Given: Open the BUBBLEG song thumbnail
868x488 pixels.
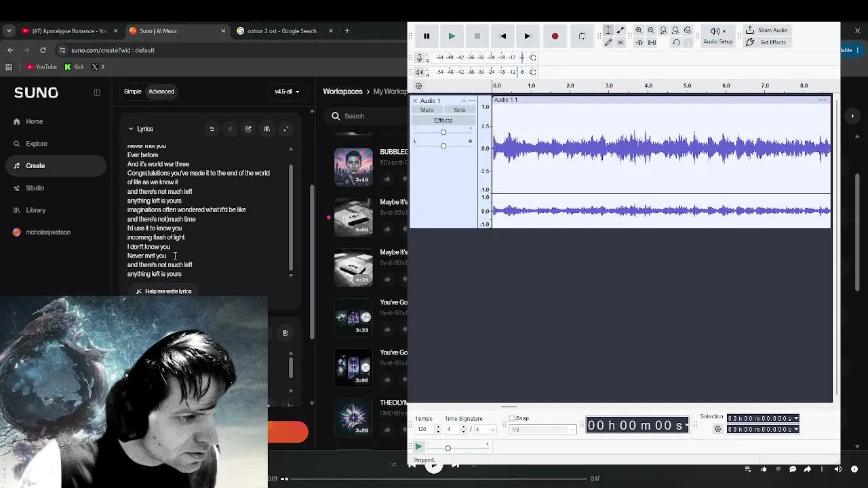Looking at the screenshot, I should [353, 167].
